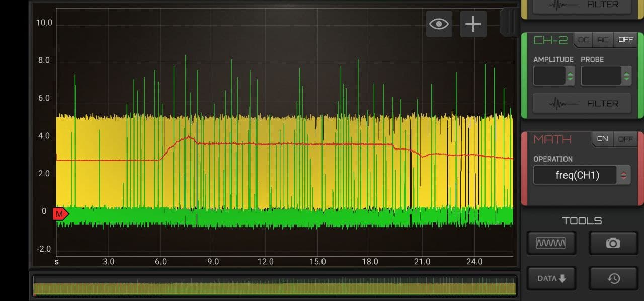Click the waveform overview strip below the graph

pos(275,286)
